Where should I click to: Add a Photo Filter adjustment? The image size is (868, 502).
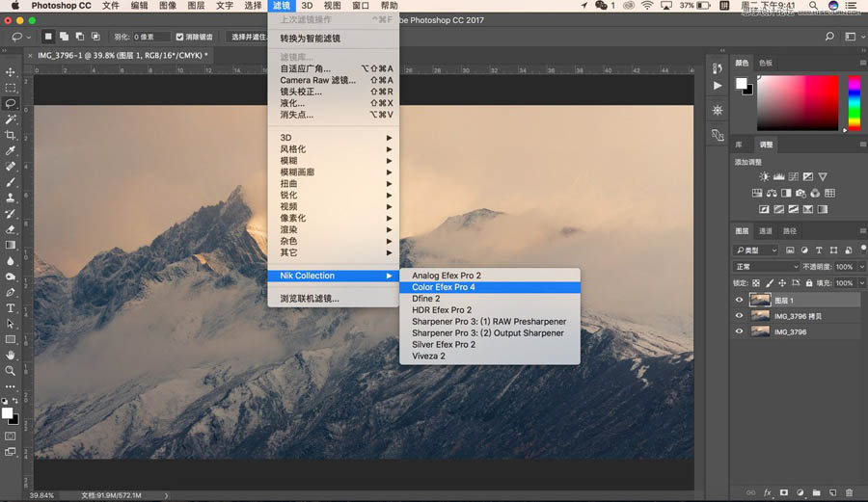click(800, 193)
